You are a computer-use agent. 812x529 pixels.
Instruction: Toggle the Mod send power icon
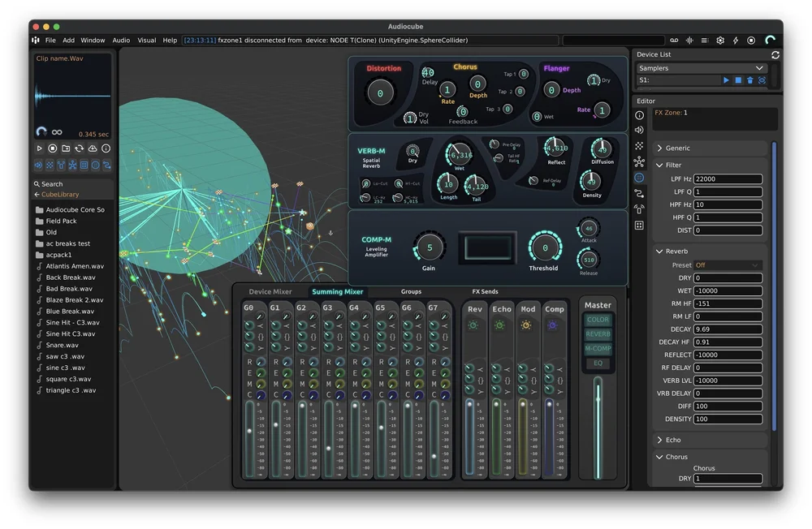coord(526,325)
